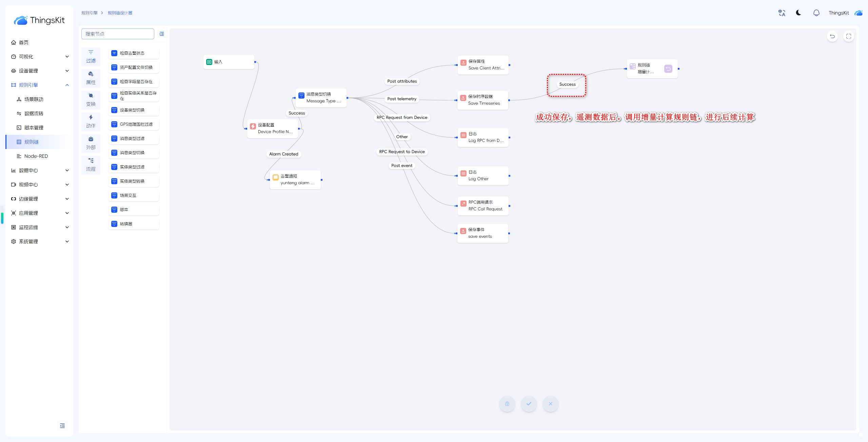Click the language translation icon
The image size is (868, 442).
point(782,13)
